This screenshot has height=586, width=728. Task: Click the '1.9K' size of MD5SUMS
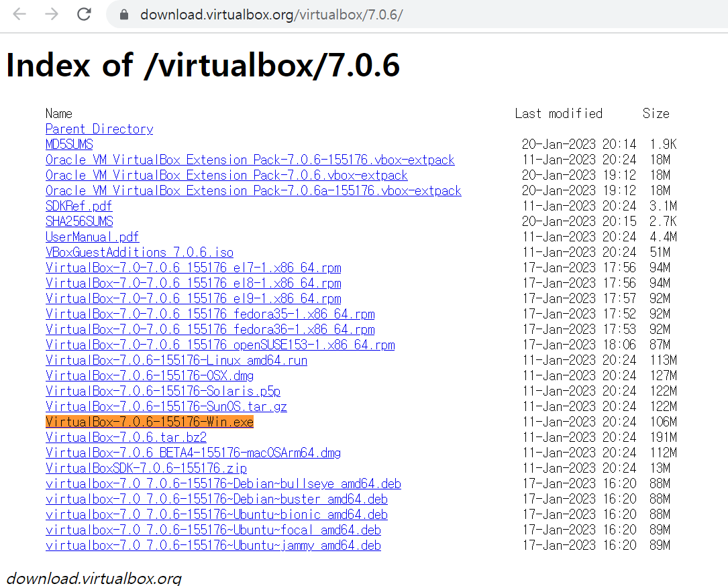(x=664, y=144)
